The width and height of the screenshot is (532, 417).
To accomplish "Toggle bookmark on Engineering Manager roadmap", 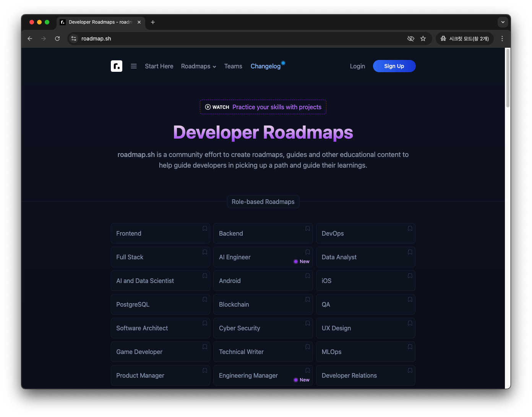I will [308, 370].
